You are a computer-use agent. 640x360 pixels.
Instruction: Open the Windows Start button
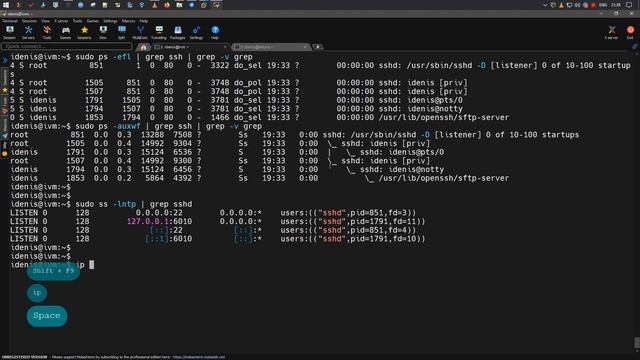click(6, 5)
